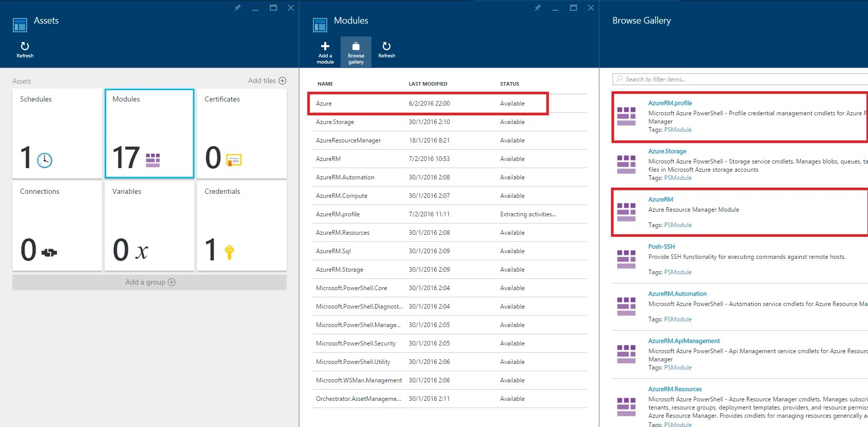Open AzureRM.ApiManagement gallery link
This screenshot has width=868, height=427.
684,341
